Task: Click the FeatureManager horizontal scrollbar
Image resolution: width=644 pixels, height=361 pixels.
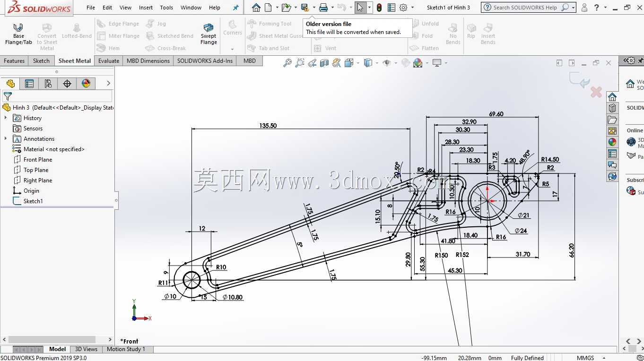Action: (x=52, y=340)
